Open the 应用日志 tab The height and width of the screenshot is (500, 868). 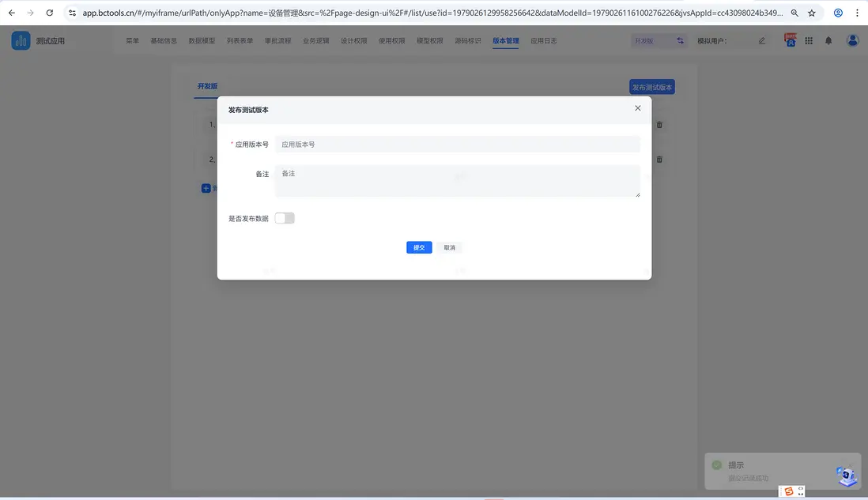pos(544,40)
